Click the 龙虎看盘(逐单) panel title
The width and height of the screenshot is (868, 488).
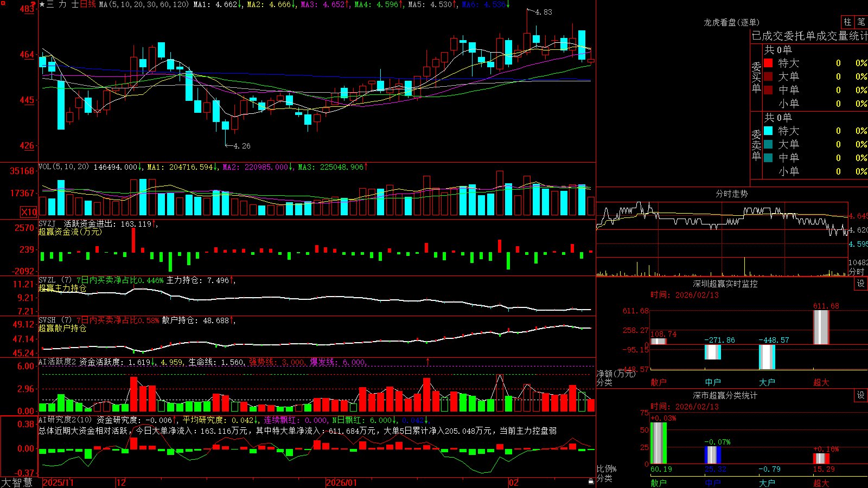click(x=732, y=22)
